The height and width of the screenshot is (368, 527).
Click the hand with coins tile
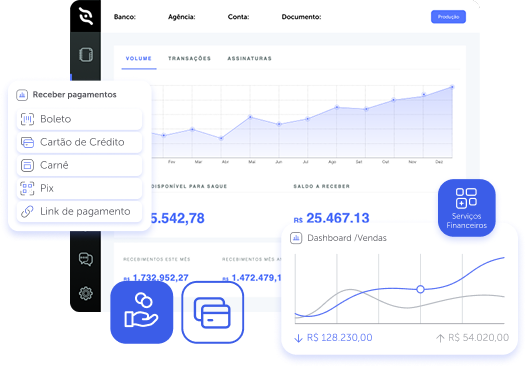point(141,312)
